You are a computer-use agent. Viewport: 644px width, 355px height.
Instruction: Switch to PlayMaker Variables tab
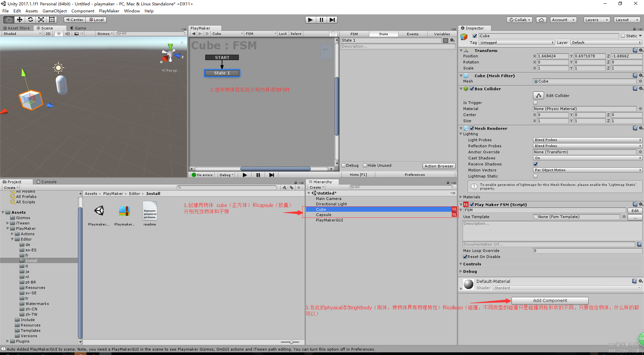pyautogui.click(x=442, y=34)
